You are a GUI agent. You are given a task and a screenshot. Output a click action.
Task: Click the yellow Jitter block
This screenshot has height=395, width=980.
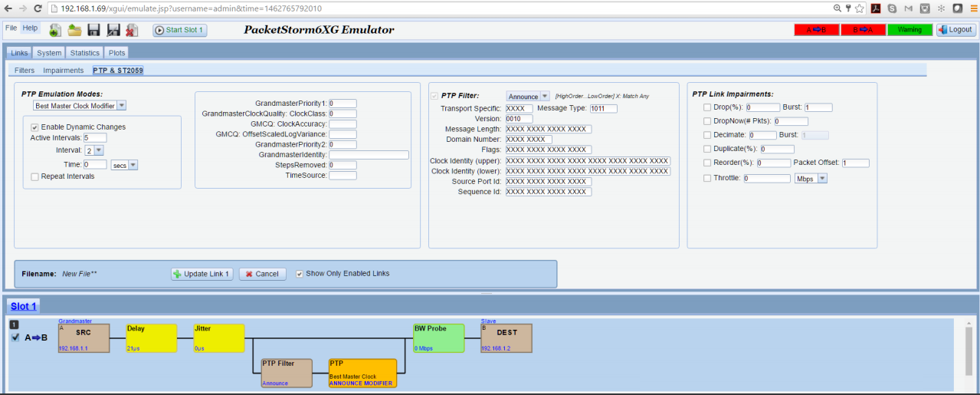[x=218, y=338]
